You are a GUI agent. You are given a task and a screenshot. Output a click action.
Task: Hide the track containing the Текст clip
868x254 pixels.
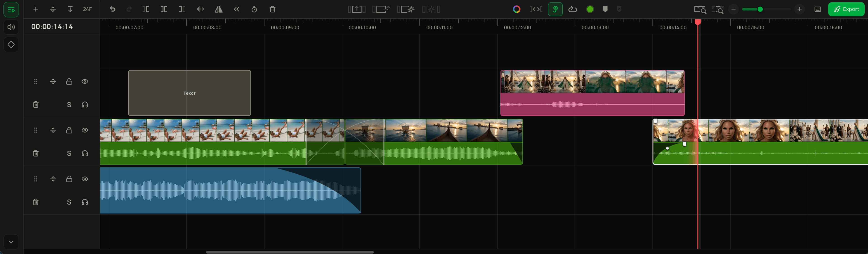(85, 82)
